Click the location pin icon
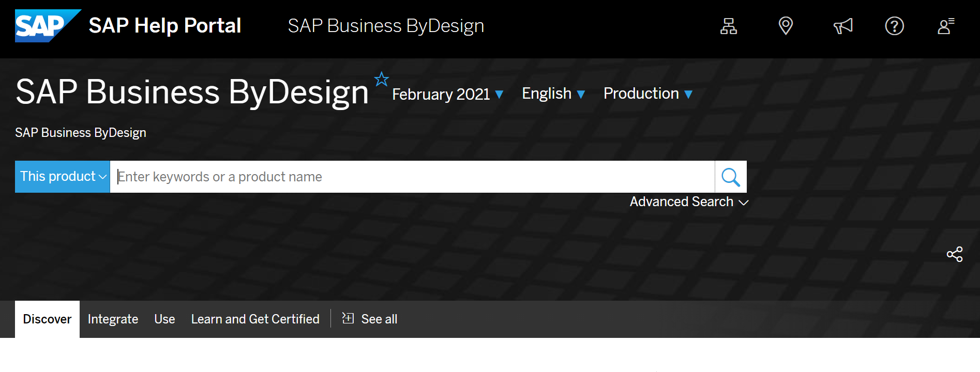 [786, 26]
